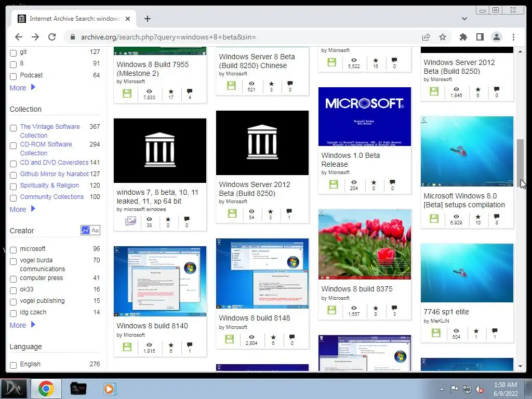Open the blue Microsoft Windows 1.0 thumbnail

coord(365,116)
